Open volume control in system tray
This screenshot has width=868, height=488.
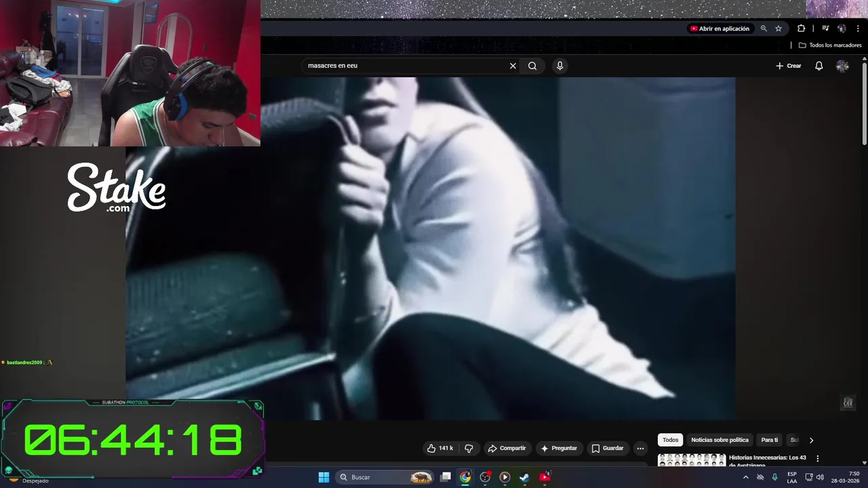pos(820,477)
